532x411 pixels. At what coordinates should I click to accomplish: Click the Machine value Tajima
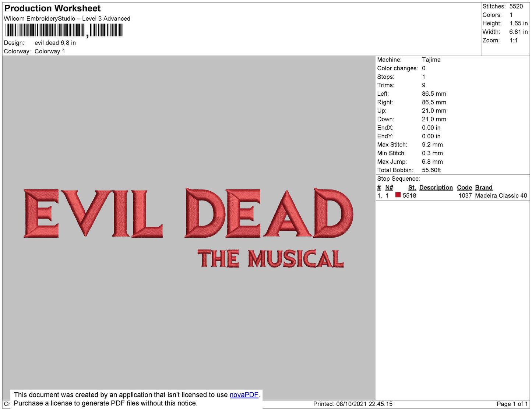click(x=431, y=60)
